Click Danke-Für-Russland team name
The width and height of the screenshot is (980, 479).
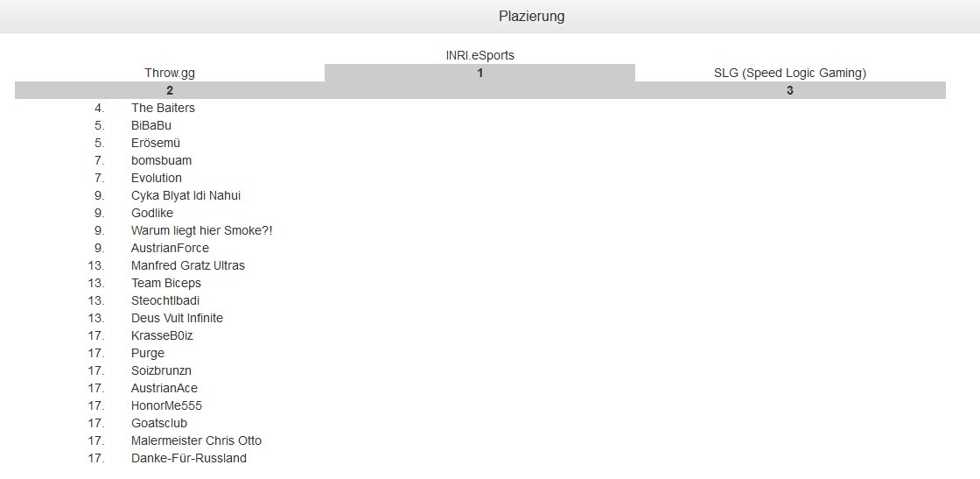pos(189,458)
